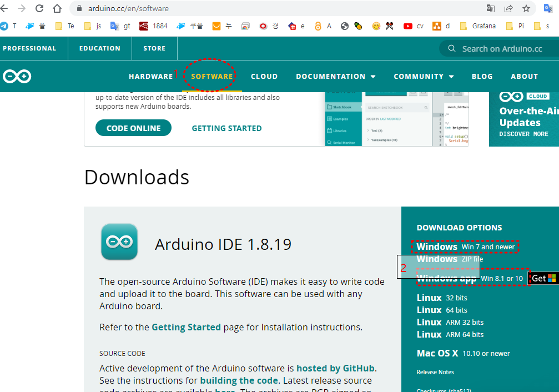Open the 'e' bookmark
This screenshot has height=392, width=559.
296,26
